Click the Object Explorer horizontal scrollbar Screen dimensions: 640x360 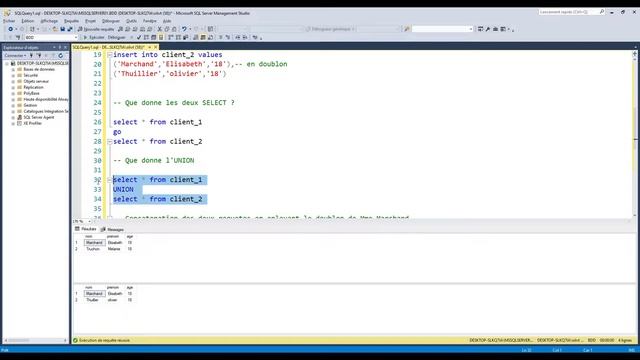click(36, 340)
